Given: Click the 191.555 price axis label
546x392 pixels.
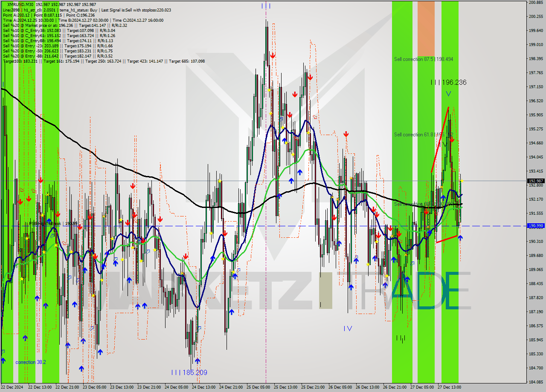Looking at the screenshot, I should click(x=536, y=213).
